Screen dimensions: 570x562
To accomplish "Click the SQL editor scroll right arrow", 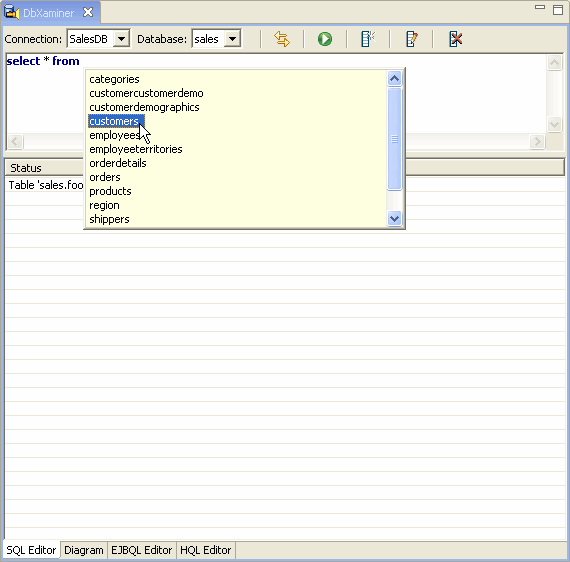I will [537, 141].
